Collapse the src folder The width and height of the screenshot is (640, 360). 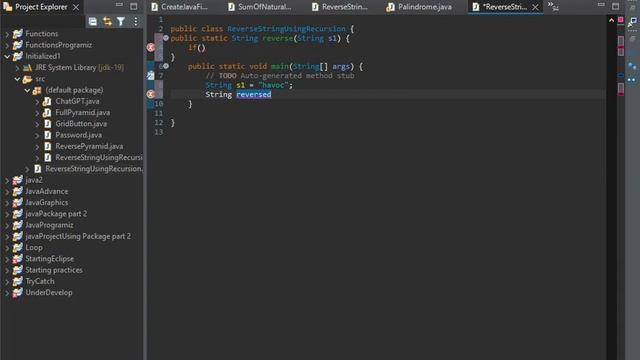click(17, 79)
